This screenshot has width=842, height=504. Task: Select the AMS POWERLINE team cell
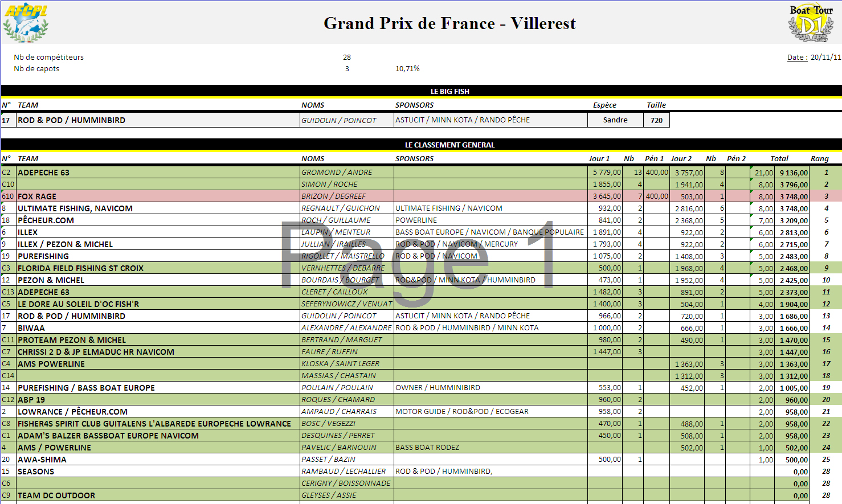[158, 363]
